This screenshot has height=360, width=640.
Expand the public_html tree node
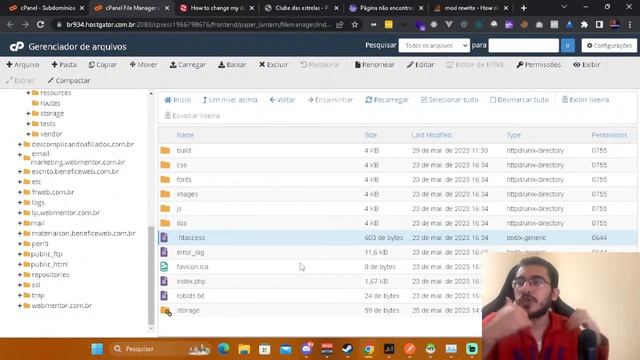coord(20,264)
